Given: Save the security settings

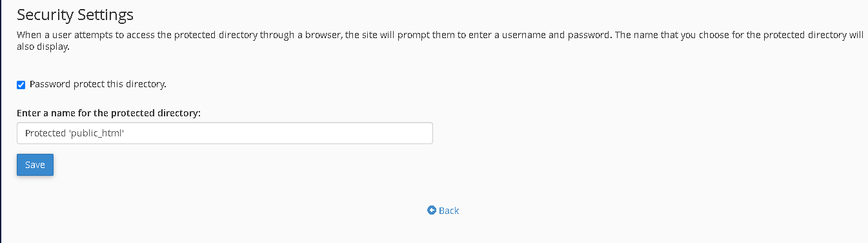Looking at the screenshot, I should coord(35,165).
